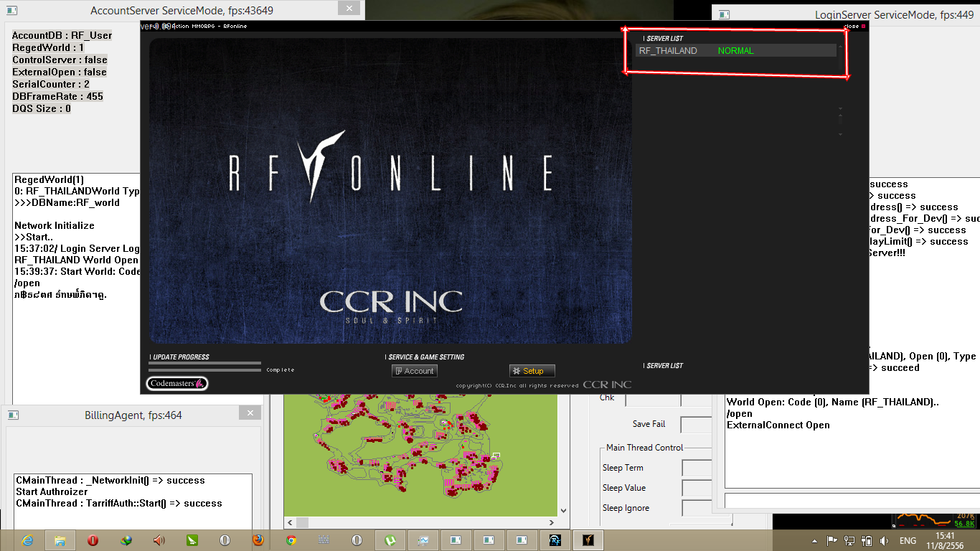Open Google Chrome from the taskbar
The height and width of the screenshot is (551, 980).
[x=291, y=540]
